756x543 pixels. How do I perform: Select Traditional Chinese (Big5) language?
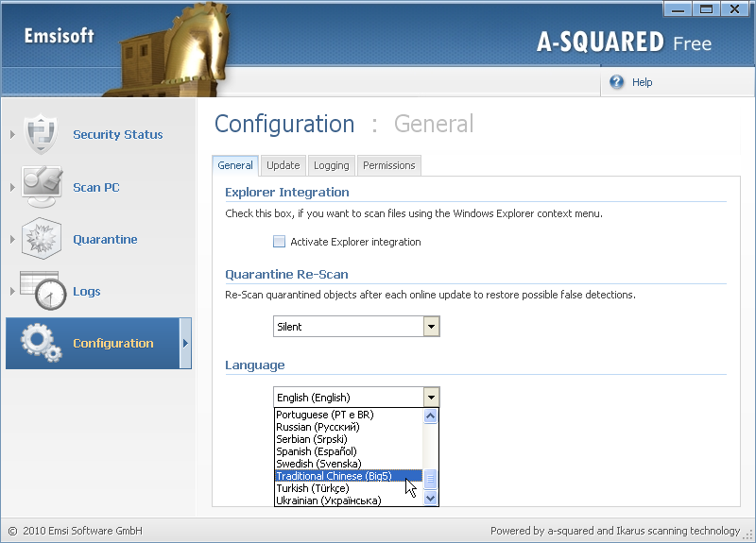[349, 476]
